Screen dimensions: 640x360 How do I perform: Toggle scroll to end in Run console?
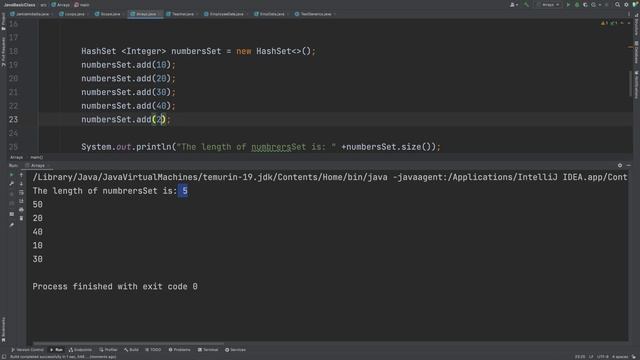click(21, 201)
